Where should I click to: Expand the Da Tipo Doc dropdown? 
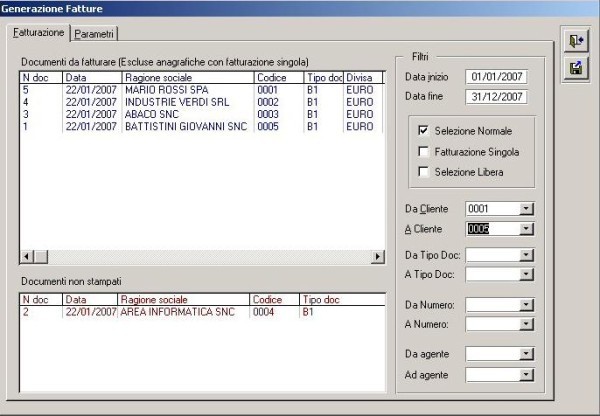(526, 255)
